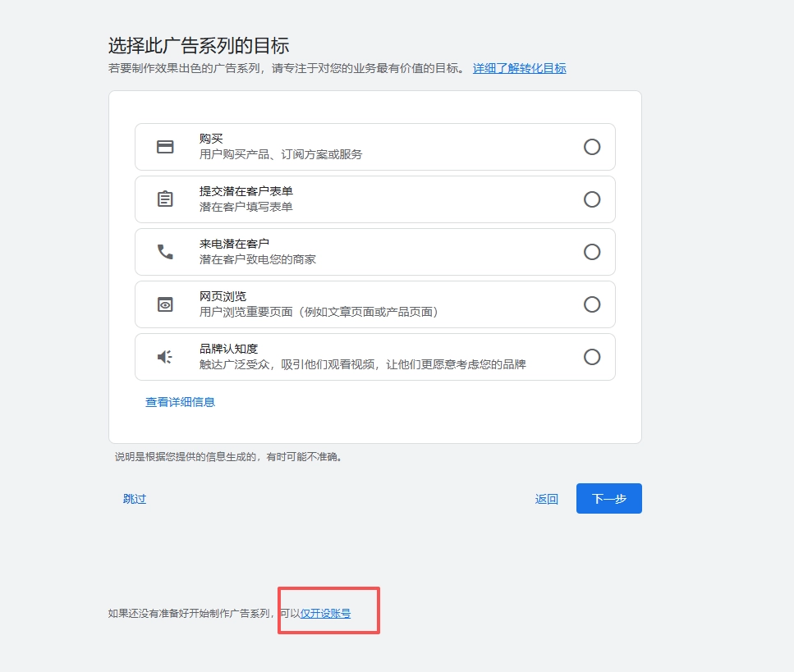The height and width of the screenshot is (672, 794).
Task: Click the eye page icon for 网页浏览
Action: (165, 304)
